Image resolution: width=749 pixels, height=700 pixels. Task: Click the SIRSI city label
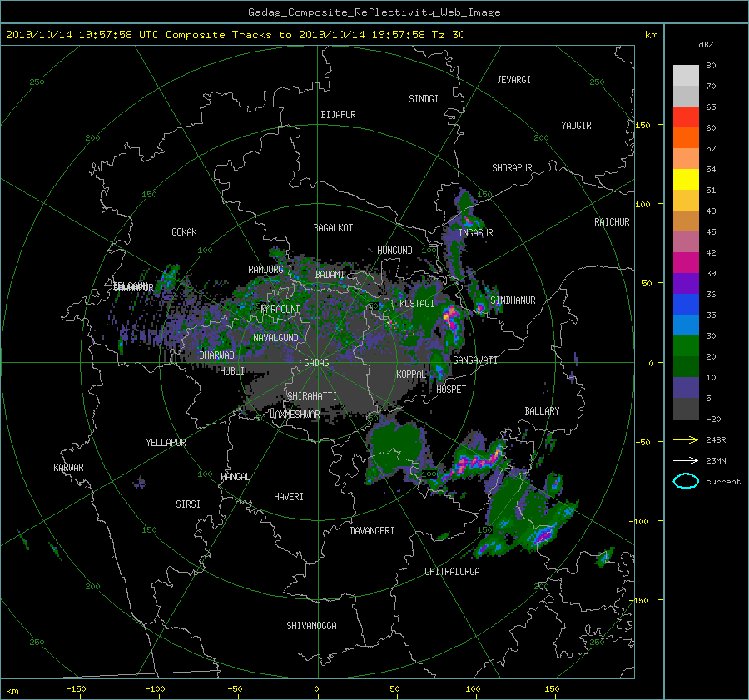tap(188, 504)
